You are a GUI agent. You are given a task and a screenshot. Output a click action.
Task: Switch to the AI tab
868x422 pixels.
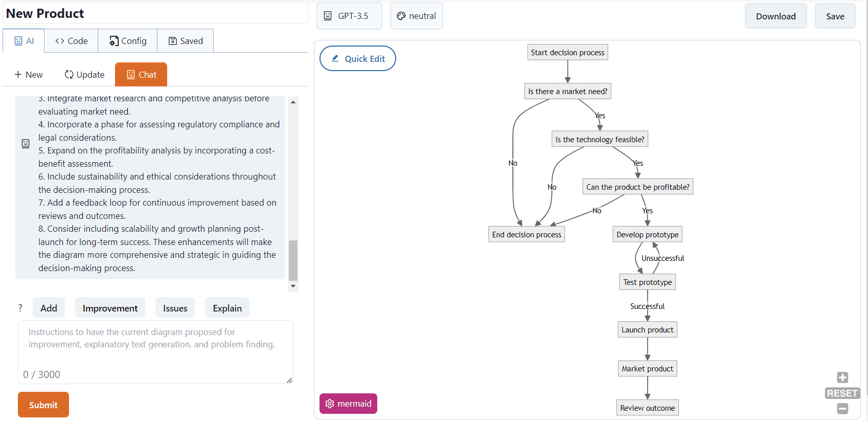(x=23, y=40)
